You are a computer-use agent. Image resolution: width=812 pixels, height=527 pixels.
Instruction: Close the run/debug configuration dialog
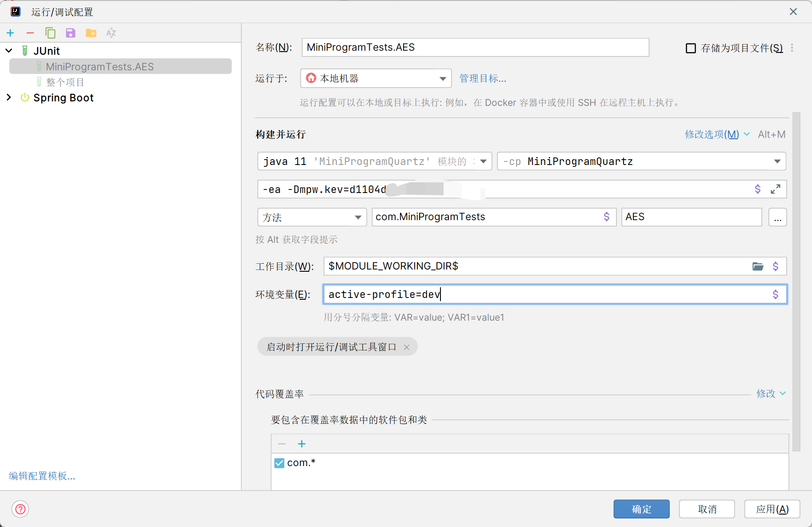[793, 12]
